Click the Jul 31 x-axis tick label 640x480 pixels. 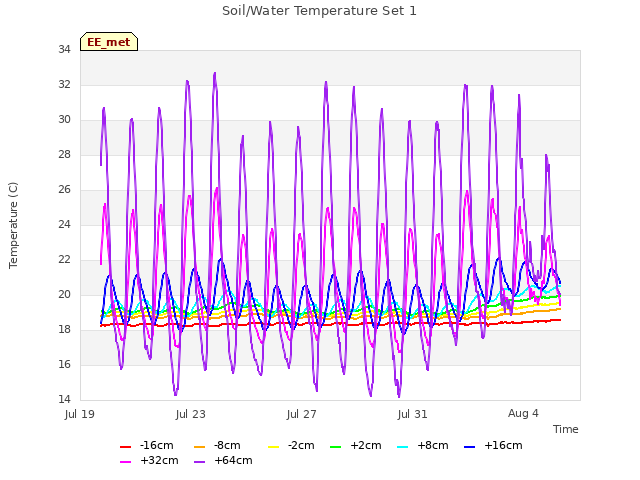pos(413,414)
